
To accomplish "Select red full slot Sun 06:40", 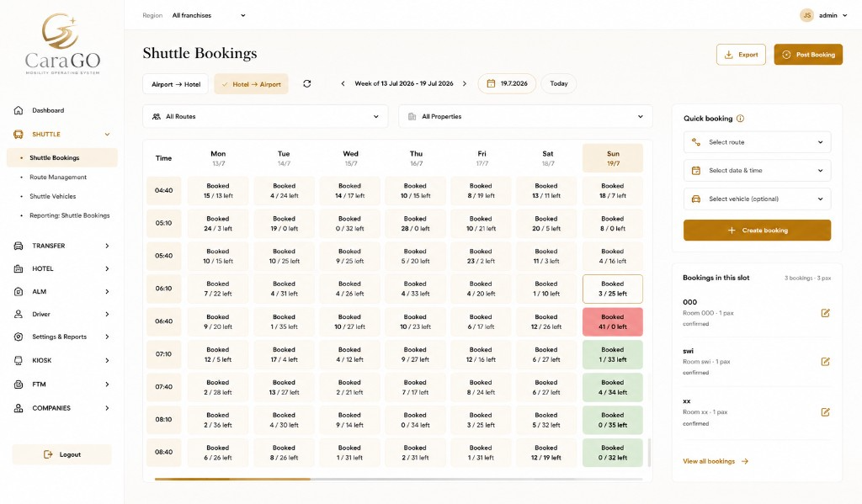I will point(613,321).
